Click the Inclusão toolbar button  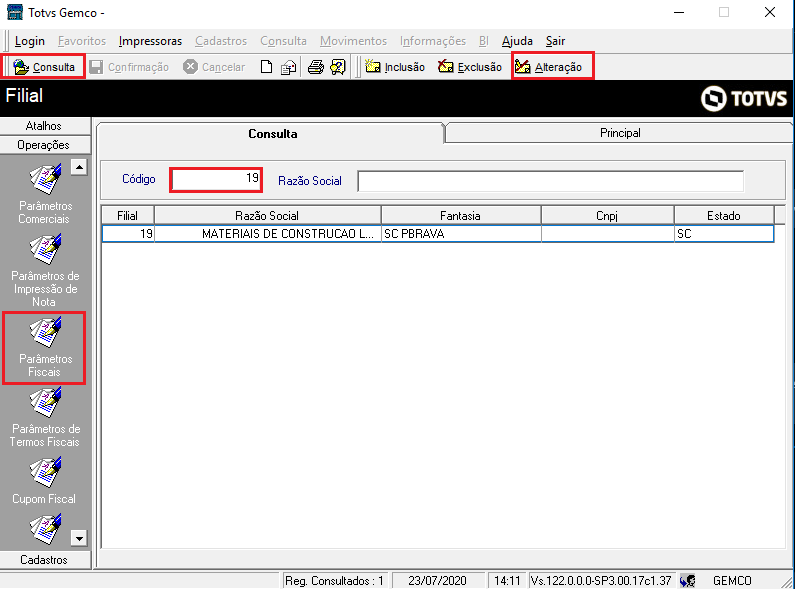395,67
